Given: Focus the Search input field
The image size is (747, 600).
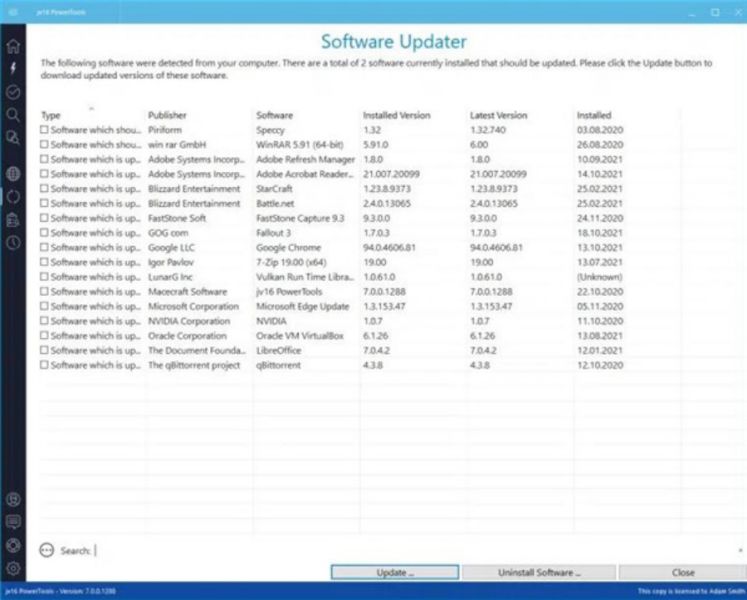Looking at the screenshot, I should pyautogui.click(x=414, y=550).
